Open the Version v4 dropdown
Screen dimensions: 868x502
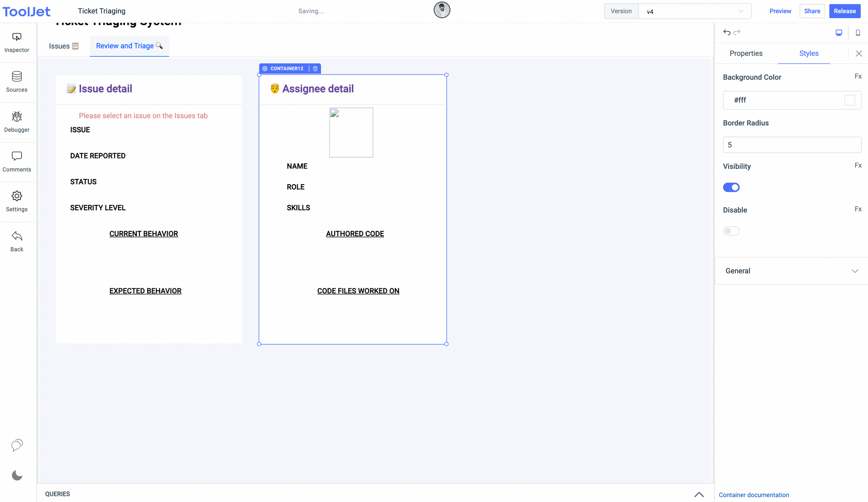tap(694, 11)
